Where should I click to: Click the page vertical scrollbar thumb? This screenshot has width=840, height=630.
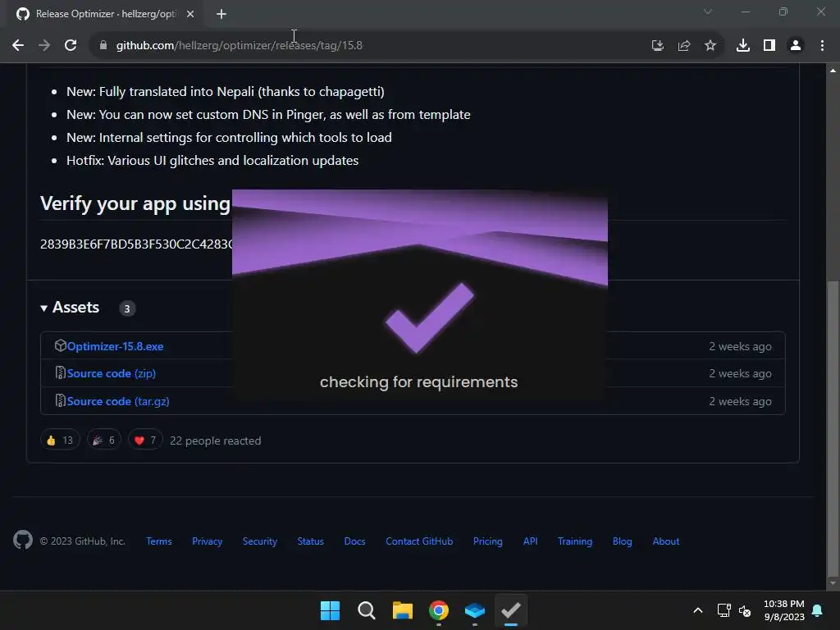click(833, 427)
